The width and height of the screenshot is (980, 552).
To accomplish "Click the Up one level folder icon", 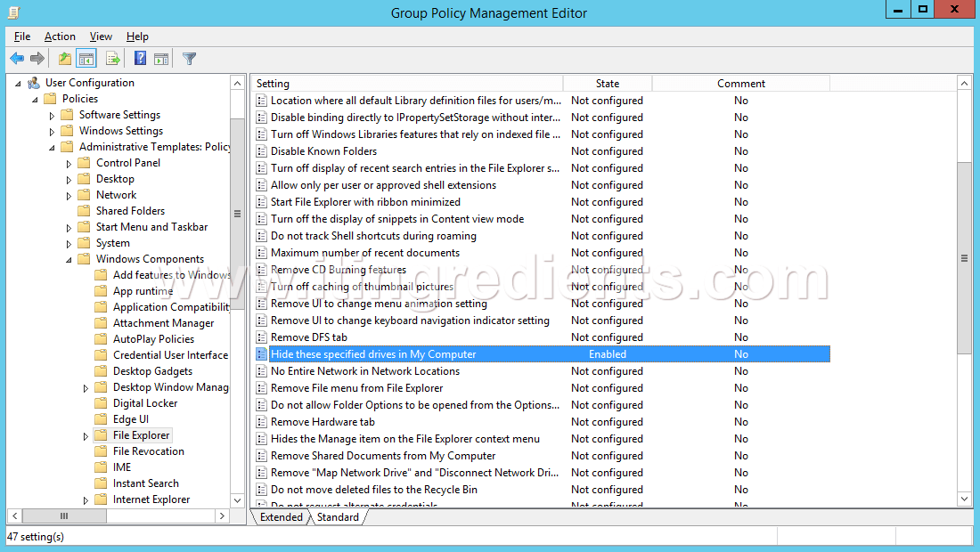I will 63,58.
